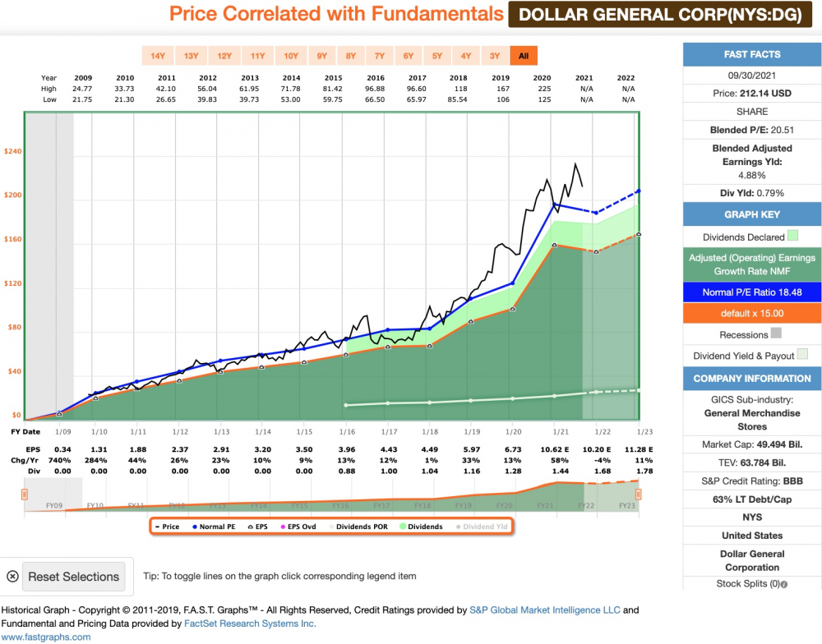Select the 9Y time range tab
This screenshot has height=644, width=822.
click(x=322, y=56)
